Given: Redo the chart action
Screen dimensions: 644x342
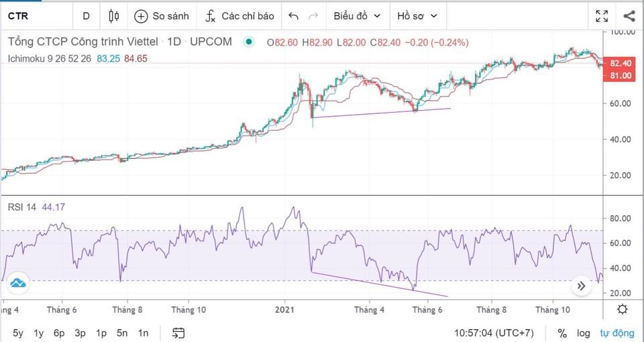Looking at the screenshot, I should [x=313, y=16].
